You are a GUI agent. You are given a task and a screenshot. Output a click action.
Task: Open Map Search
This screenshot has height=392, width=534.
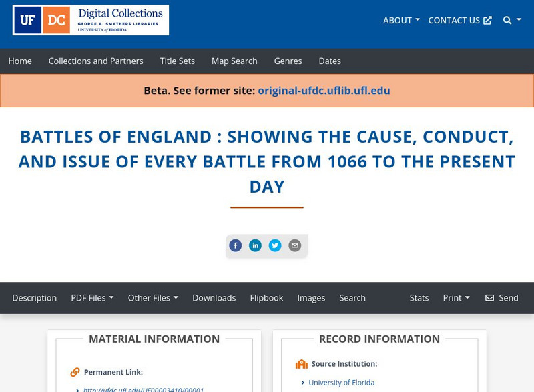(x=234, y=61)
